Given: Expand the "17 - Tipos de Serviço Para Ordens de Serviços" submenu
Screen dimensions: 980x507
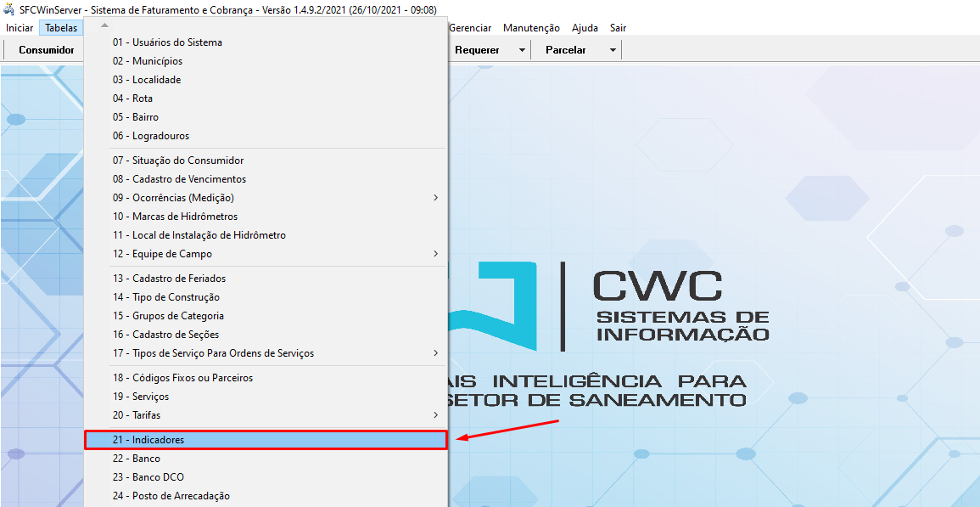Looking at the screenshot, I should coord(435,352).
